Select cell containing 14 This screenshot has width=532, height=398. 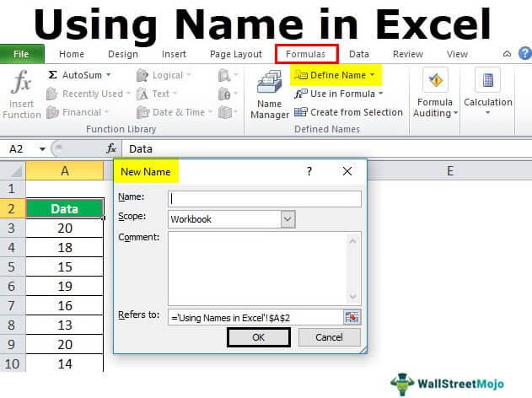64,363
